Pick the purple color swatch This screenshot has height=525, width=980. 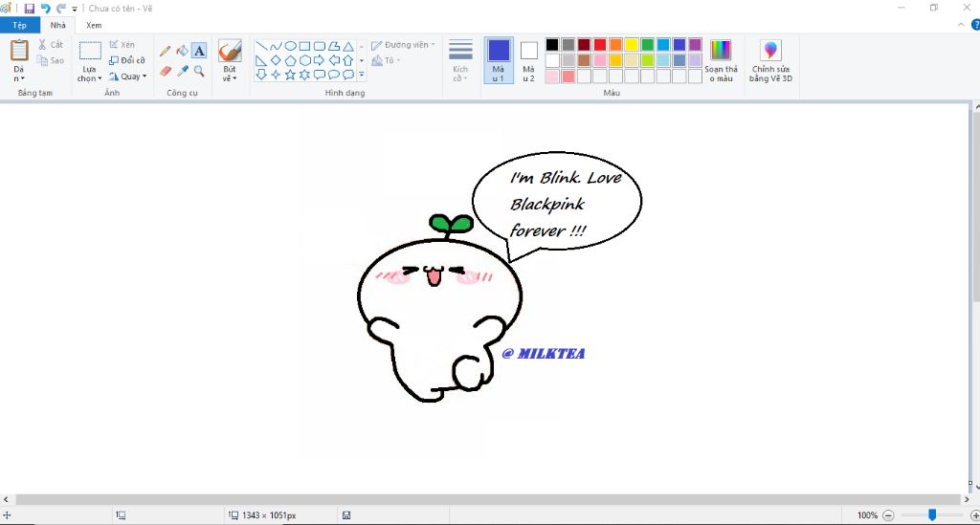pyautogui.click(x=695, y=44)
